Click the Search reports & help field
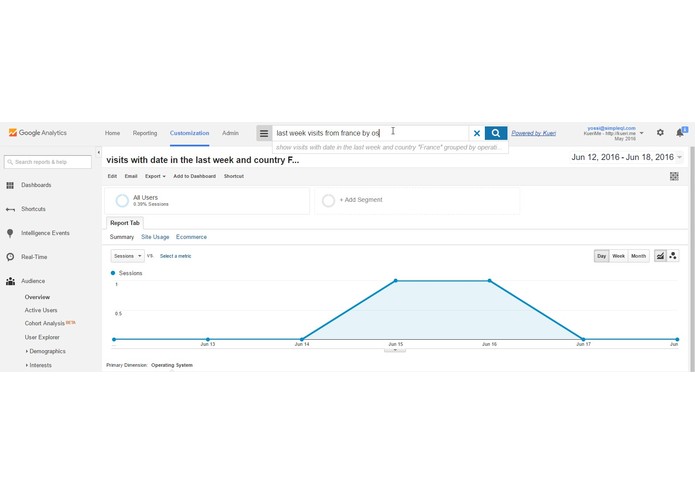Image resolution: width=695 pixels, height=494 pixels. click(48, 162)
